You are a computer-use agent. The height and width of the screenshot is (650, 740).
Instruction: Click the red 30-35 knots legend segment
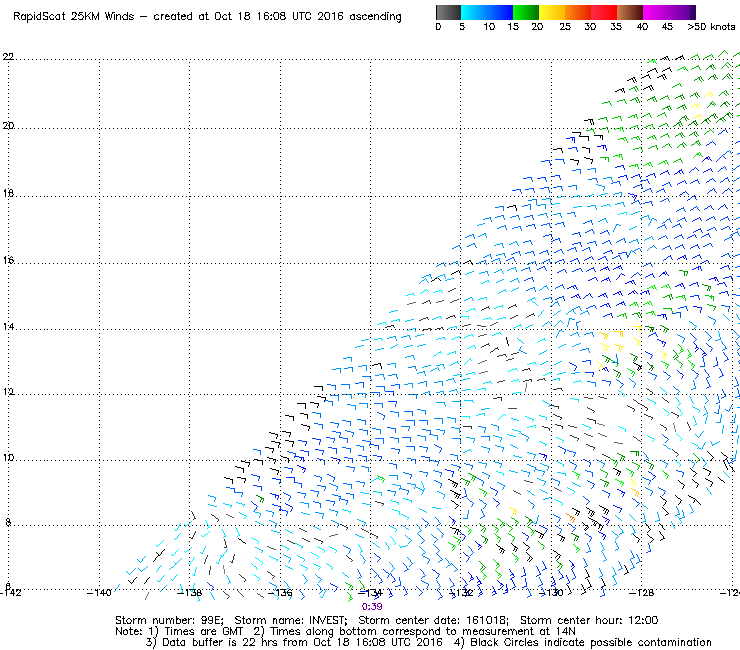pyautogui.click(x=604, y=12)
